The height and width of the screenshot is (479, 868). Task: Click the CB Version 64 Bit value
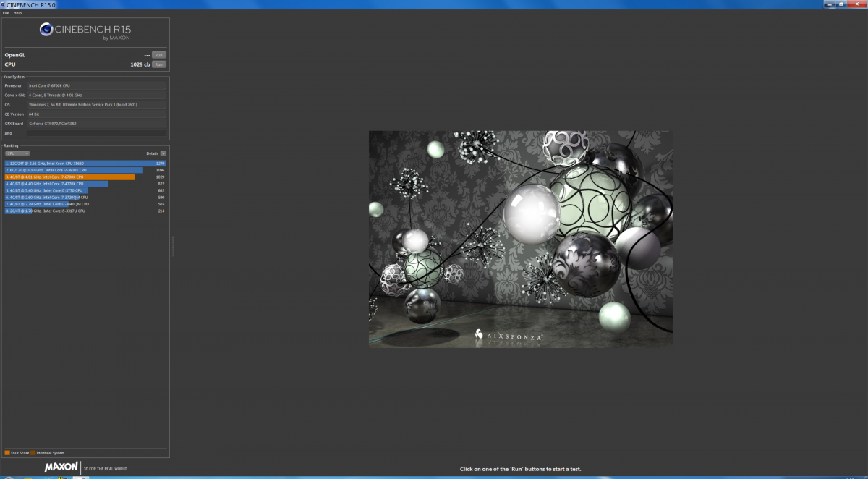pos(96,114)
